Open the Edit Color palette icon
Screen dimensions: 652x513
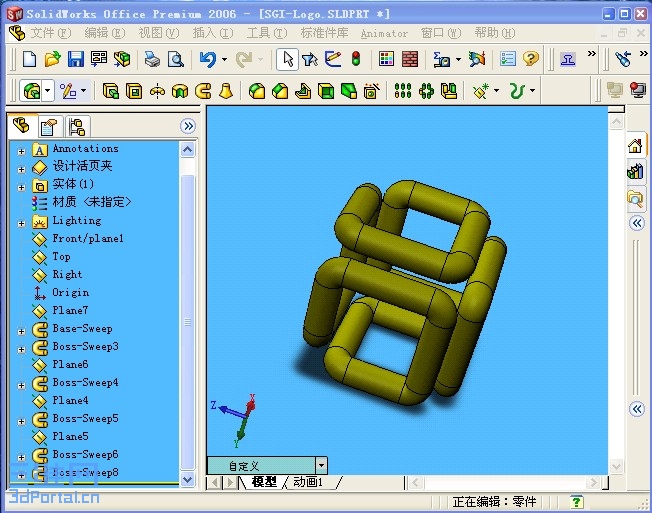386,59
